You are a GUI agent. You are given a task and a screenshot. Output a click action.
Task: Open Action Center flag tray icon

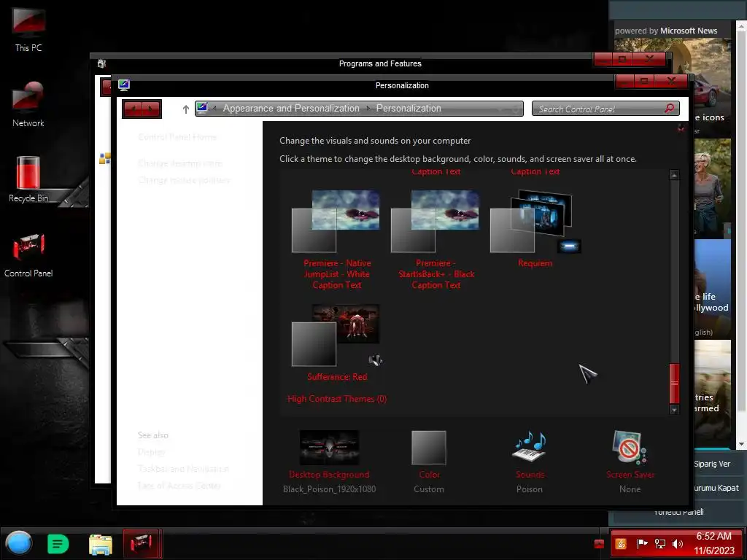(x=642, y=544)
